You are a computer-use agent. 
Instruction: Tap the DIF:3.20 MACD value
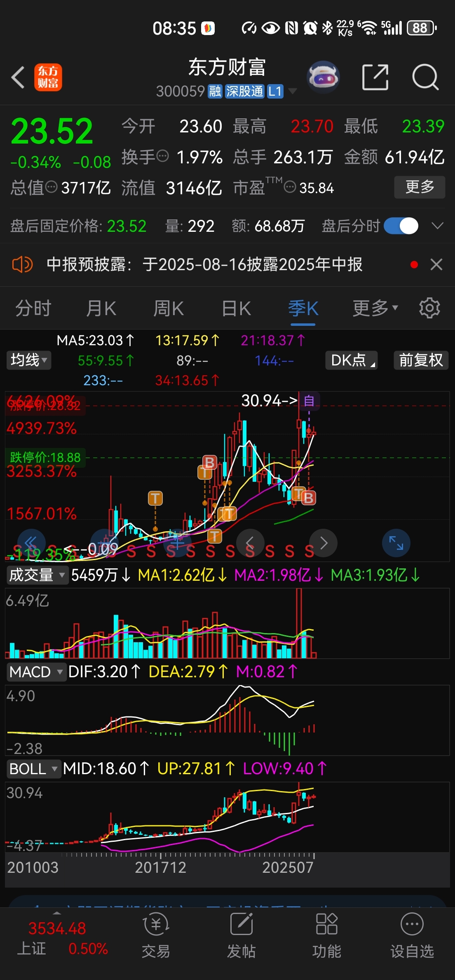coord(104,672)
